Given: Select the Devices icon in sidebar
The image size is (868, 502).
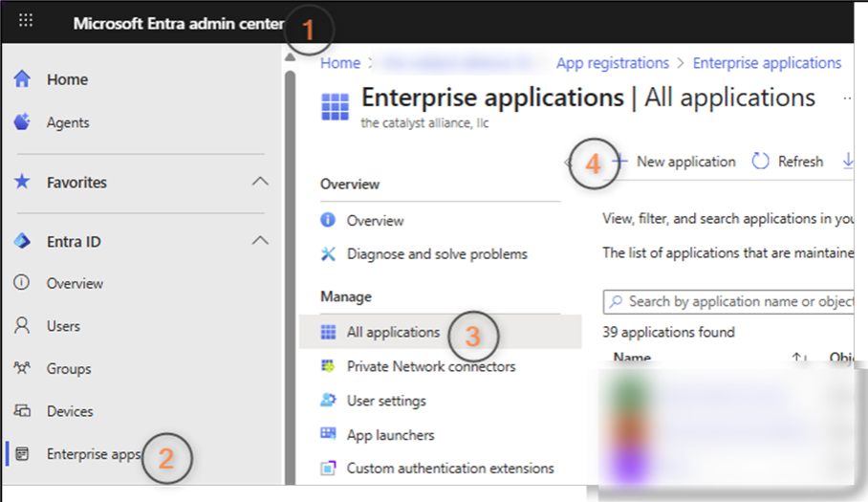Looking at the screenshot, I should (x=22, y=411).
